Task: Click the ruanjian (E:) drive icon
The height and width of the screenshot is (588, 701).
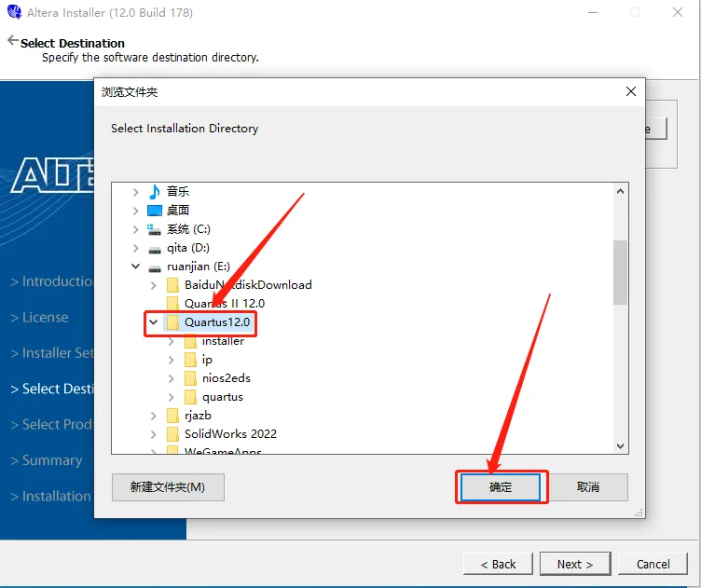Action: (x=155, y=268)
